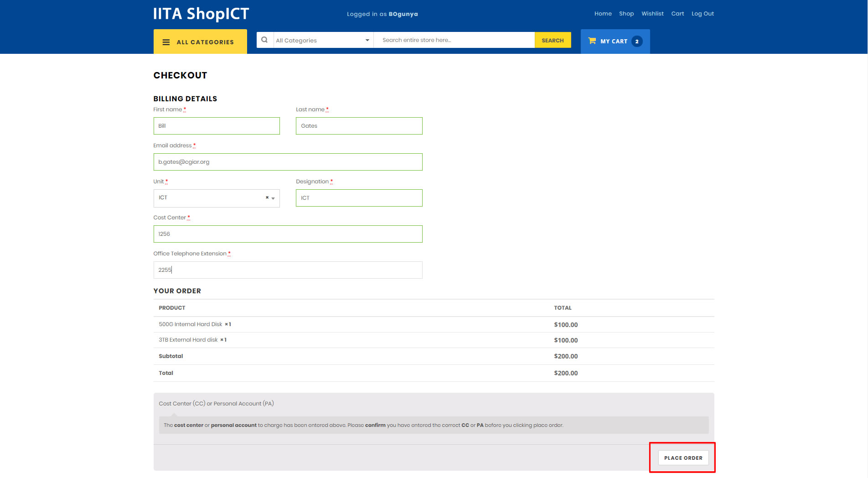This screenshot has height=478, width=868.
Task: Go to the Home menu link
Action: (x=603, y=14)
